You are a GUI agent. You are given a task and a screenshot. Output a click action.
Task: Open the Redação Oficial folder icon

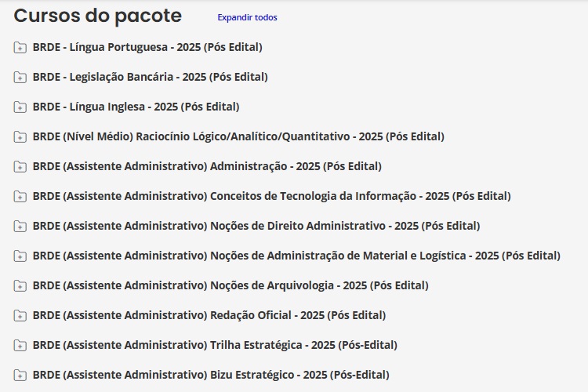pos(20,315)
